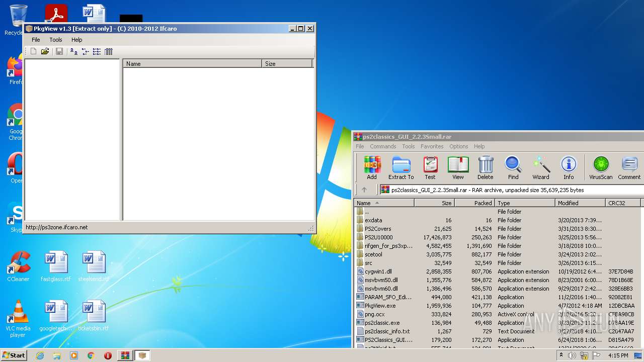
Task: Click the Test icon in WinRAR
Action: coord(430,167)
